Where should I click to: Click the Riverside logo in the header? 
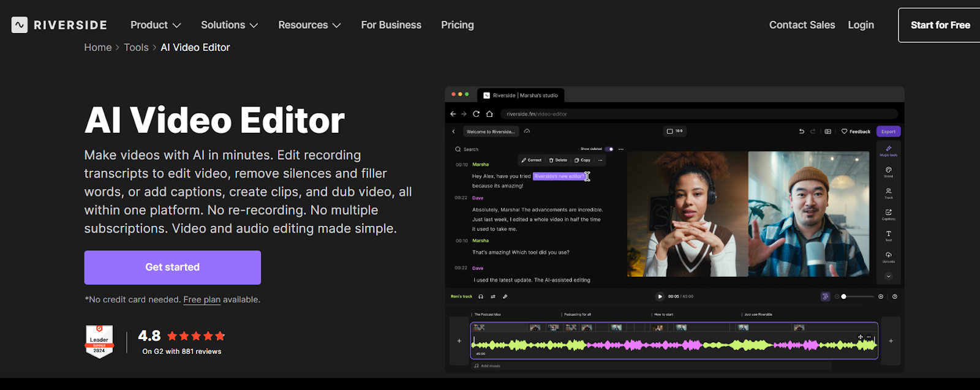click(59, 25)
